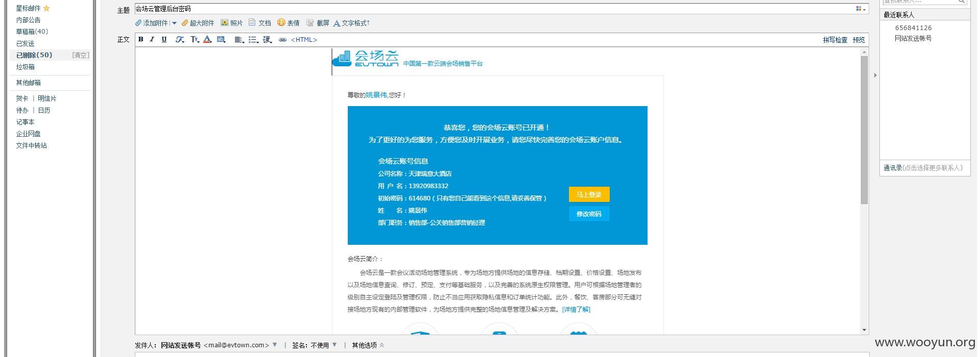
Task: Collapse the 其他选项 other options section
Action: [368, 345]
